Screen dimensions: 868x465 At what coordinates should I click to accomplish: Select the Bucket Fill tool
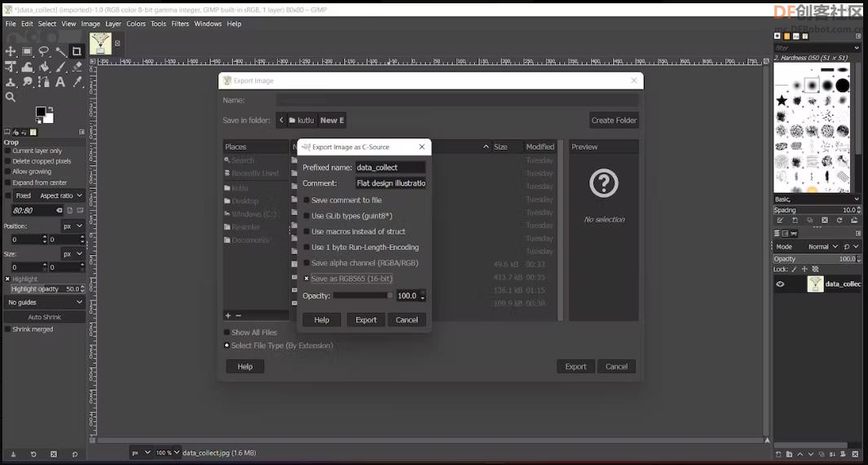point(44,67)
